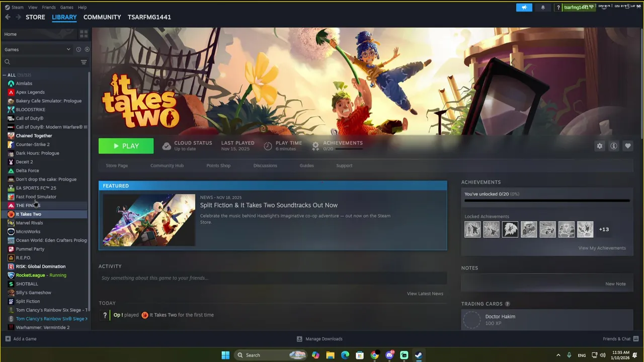Click the library search magnifier icon
This screenshot has height=362, width=644.
click(x=7, y=62)
